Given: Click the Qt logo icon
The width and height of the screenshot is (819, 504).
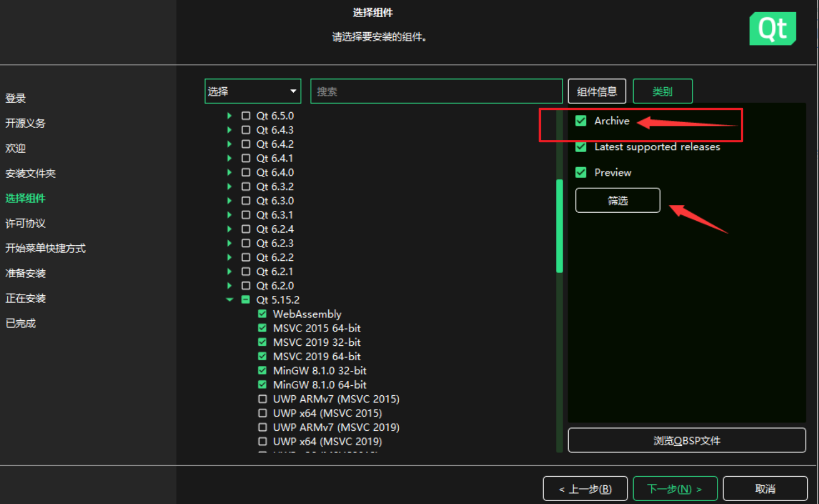Looking at the screenshot, I should [772, 28].
